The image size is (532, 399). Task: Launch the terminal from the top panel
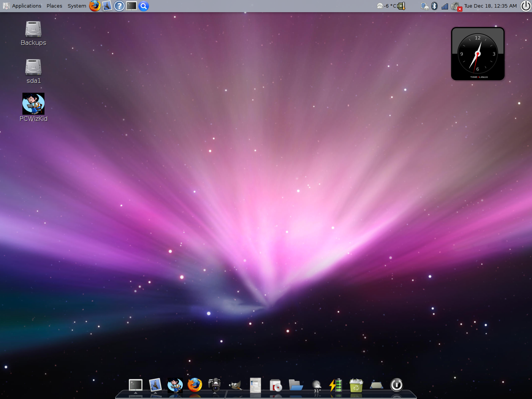coord(131,6)
